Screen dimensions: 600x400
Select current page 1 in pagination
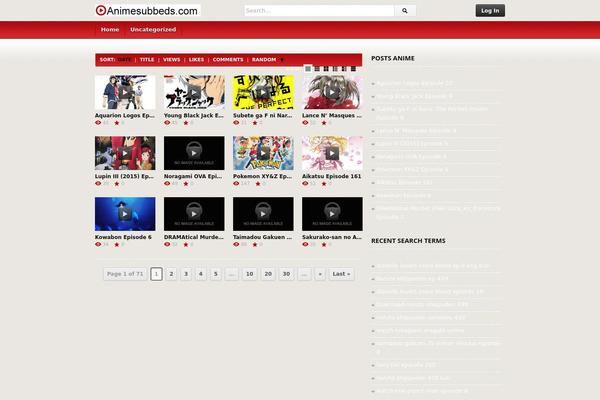157,274
